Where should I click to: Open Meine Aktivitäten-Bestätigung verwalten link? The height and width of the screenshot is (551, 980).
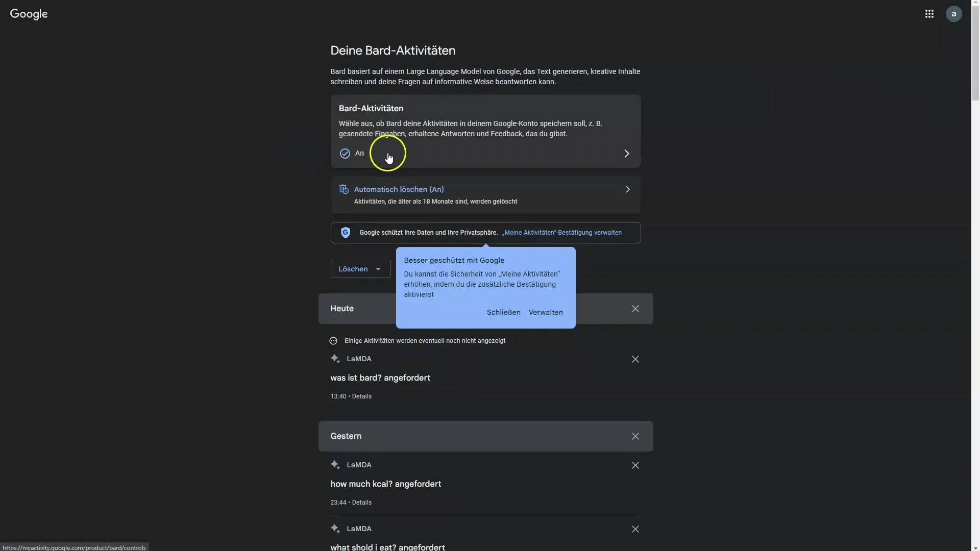coord(561,233)
